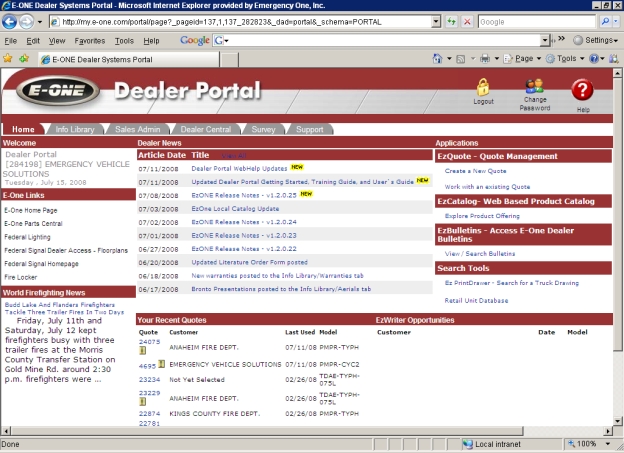
Task: Open the E-One Parts Central link
Action: [x=33, y=224]
